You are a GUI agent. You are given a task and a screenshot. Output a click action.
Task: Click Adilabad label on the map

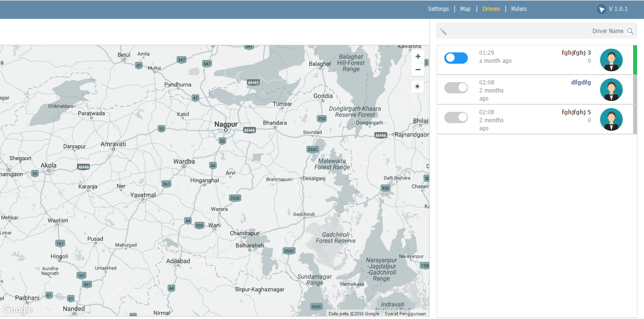click(178, 261)
